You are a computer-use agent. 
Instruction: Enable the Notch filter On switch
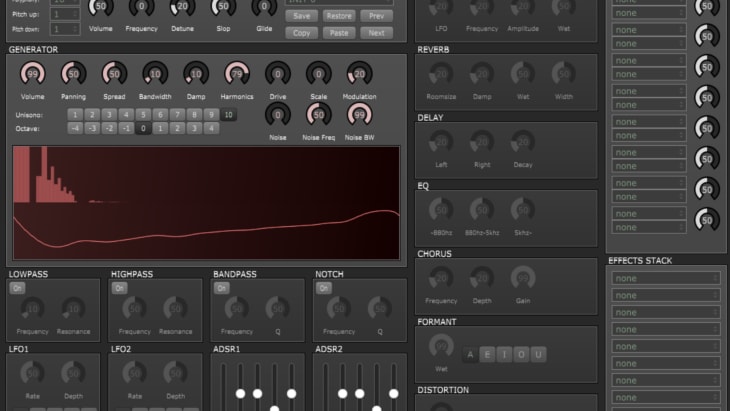coord(324,288)
